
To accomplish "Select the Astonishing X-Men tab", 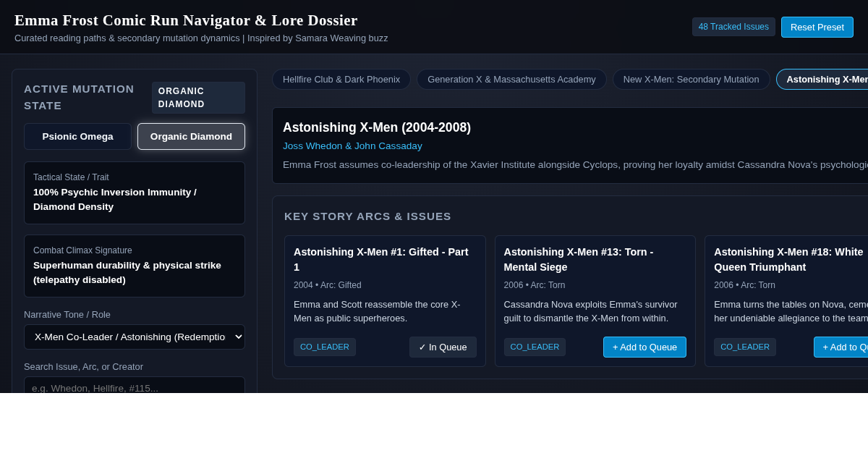I will click(x=822, y=79).
